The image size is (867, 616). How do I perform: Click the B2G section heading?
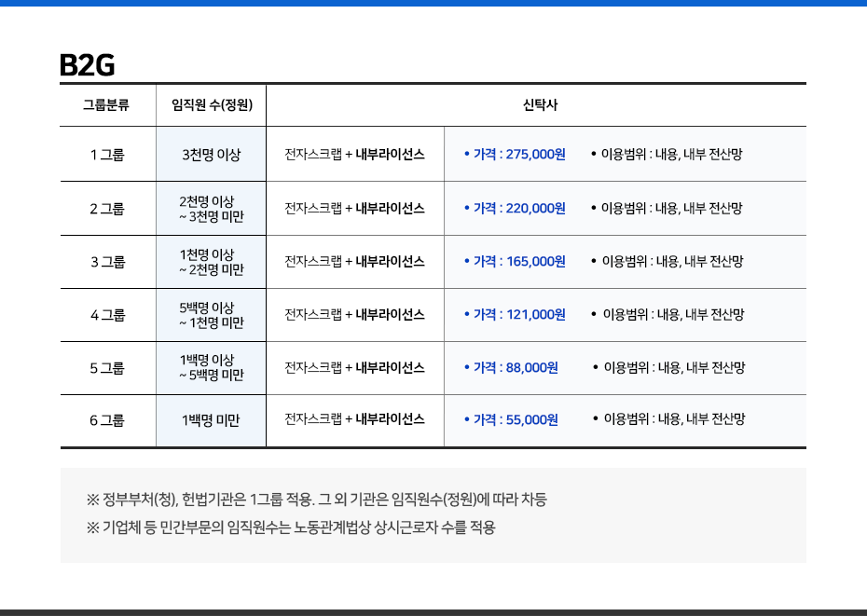87,65
